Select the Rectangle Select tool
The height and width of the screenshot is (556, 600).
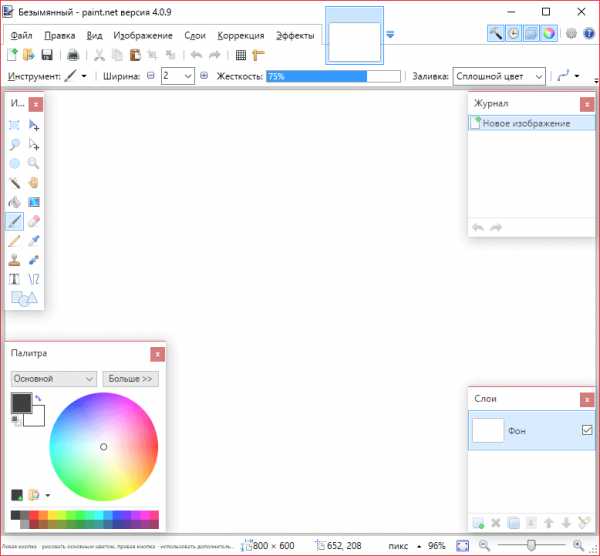point(15,126)
